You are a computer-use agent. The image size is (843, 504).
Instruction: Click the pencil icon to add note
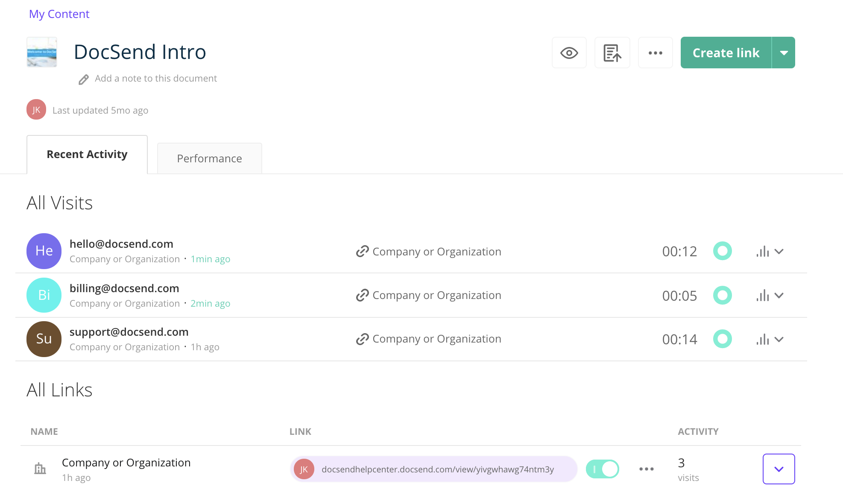(x=83, y=79)
